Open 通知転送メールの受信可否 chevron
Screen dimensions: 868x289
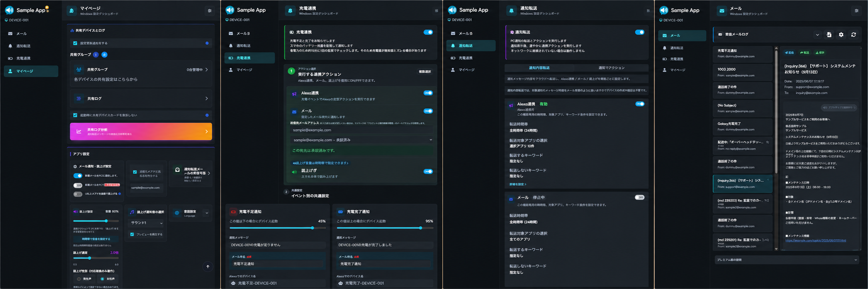click(209, 173)
